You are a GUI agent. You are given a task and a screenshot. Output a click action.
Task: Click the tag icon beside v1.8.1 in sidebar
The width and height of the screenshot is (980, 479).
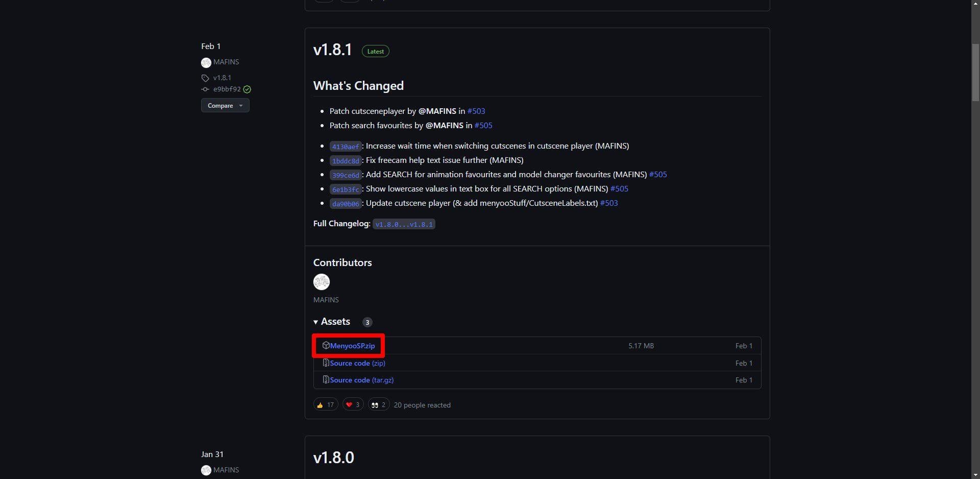coord(205,78)
